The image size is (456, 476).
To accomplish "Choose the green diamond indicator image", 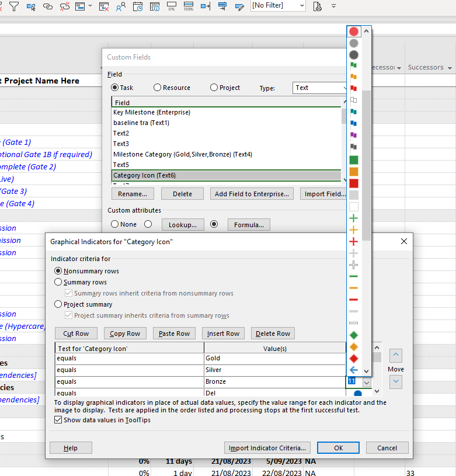I will 353,335.
